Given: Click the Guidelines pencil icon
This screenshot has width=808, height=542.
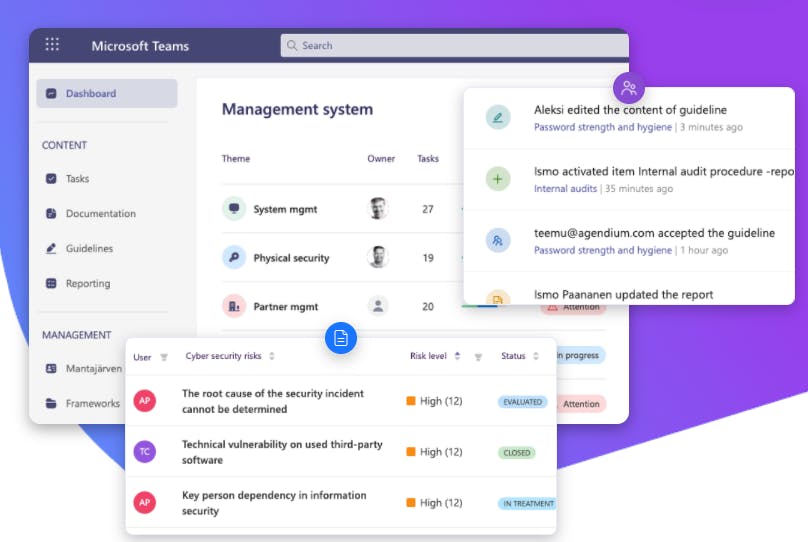Looking at the screenshot, I should coord(51,248).
